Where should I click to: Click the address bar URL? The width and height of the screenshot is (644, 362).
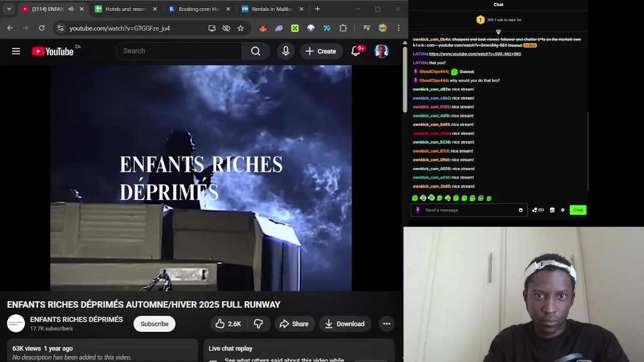pyautogui.click(x=120, y=28)
